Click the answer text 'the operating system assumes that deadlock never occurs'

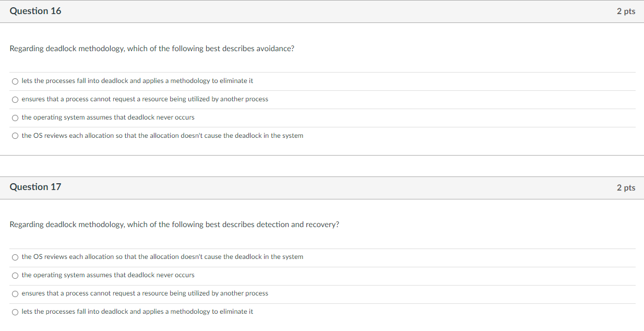coord(108,117)
